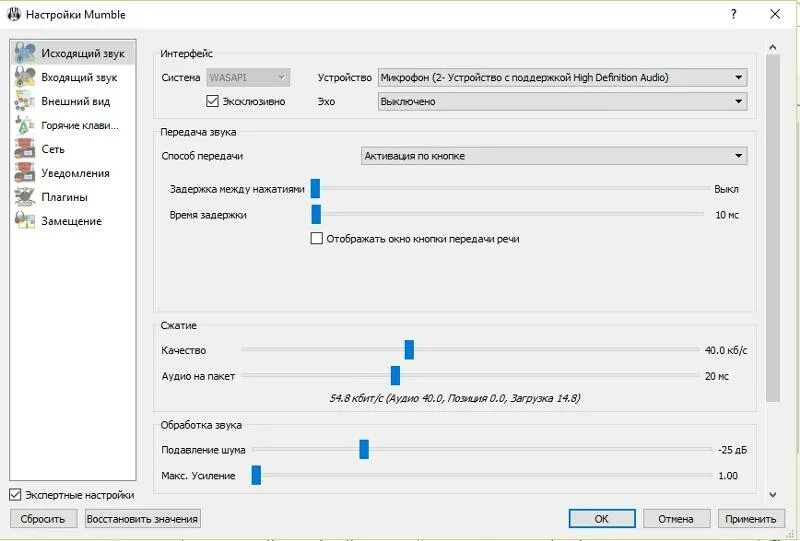Click the Сеть sidebar icon

tap(24, 149)
